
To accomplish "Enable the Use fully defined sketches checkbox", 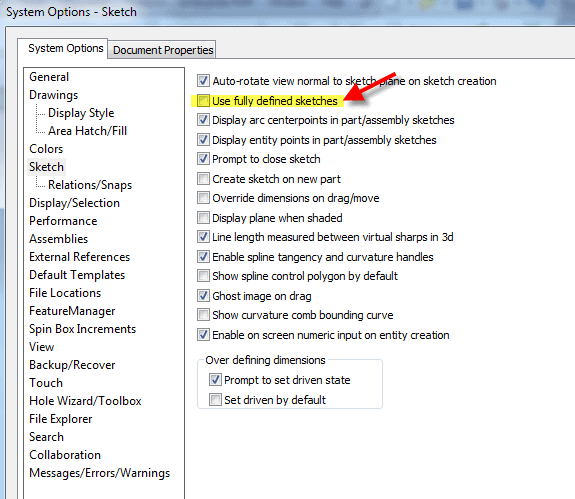I will coord(203,101).
